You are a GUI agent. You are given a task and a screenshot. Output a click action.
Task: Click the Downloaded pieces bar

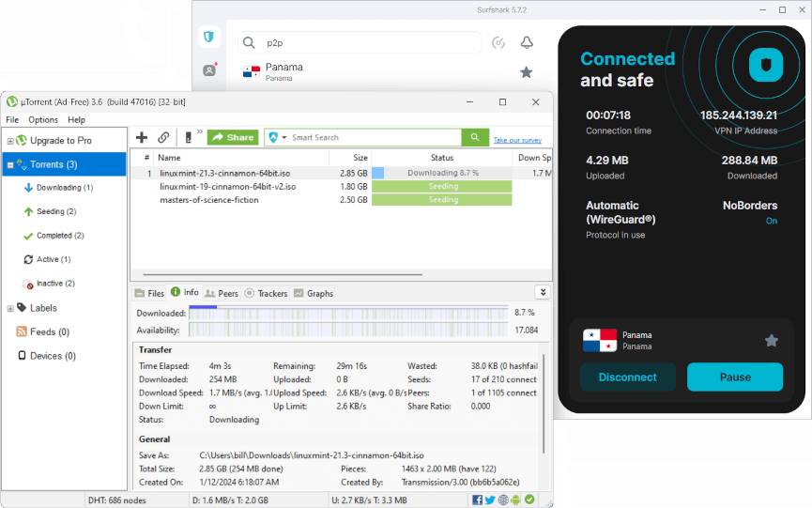coord(348,313)
